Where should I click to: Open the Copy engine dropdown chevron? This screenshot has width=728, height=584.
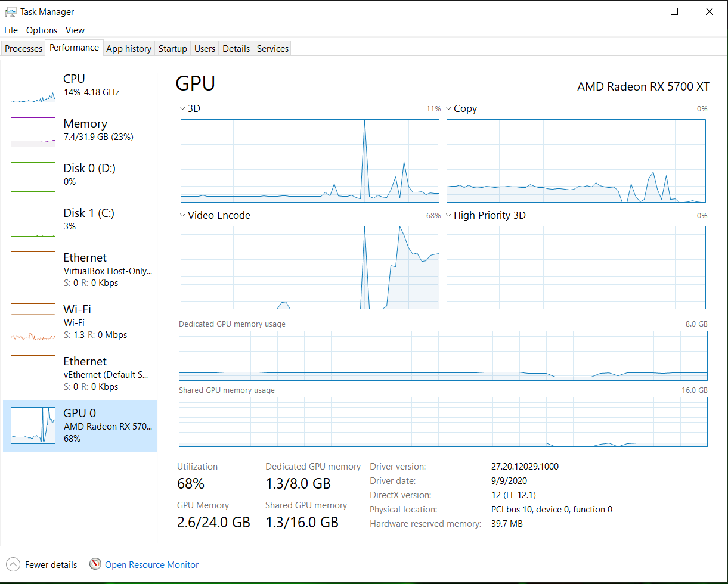point(448,108)
